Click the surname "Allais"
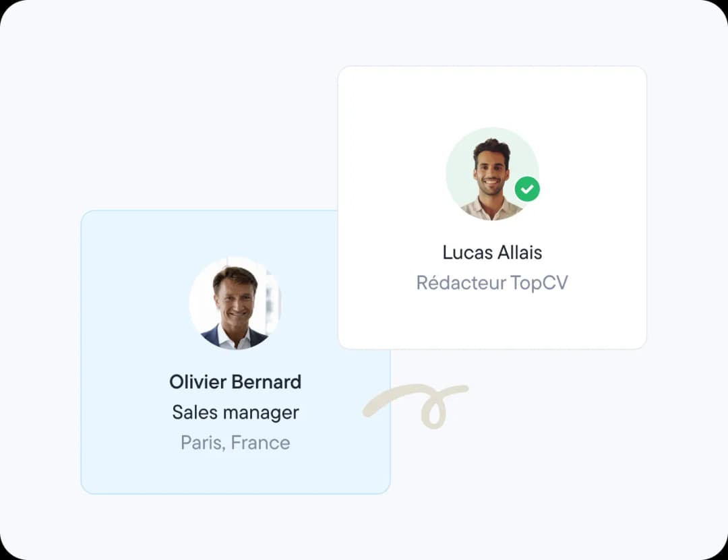The image size is (728, 560). (x=520, y=253)
